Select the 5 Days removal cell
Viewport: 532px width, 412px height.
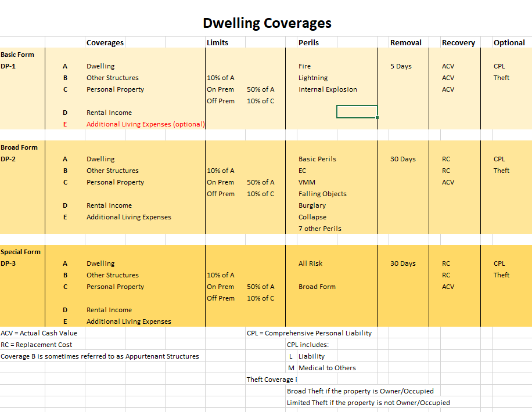401,66
